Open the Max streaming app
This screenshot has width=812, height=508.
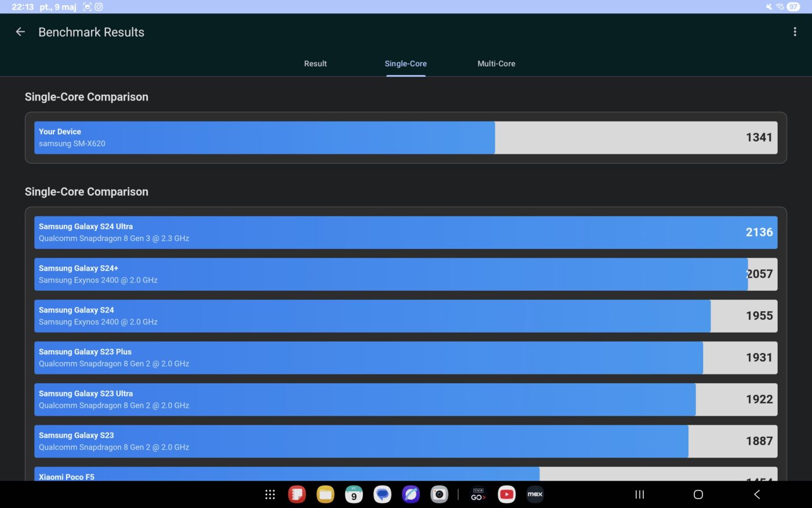click(535, 495)
